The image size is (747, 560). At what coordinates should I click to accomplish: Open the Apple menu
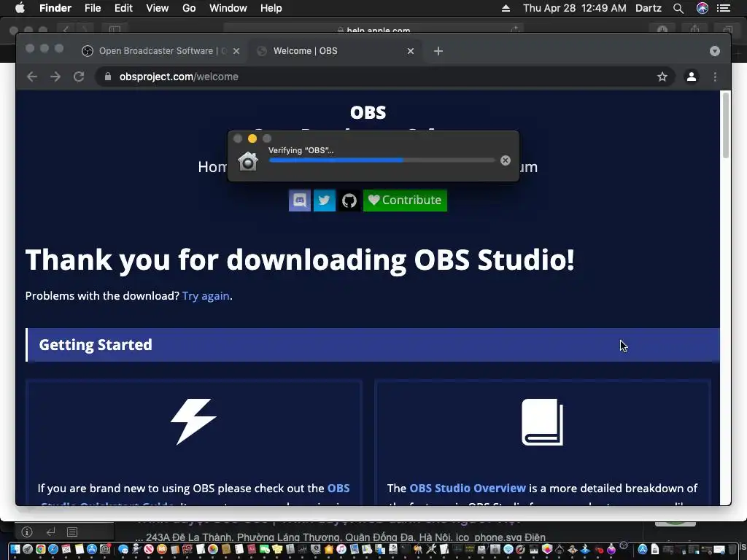[x=20, y=8]
